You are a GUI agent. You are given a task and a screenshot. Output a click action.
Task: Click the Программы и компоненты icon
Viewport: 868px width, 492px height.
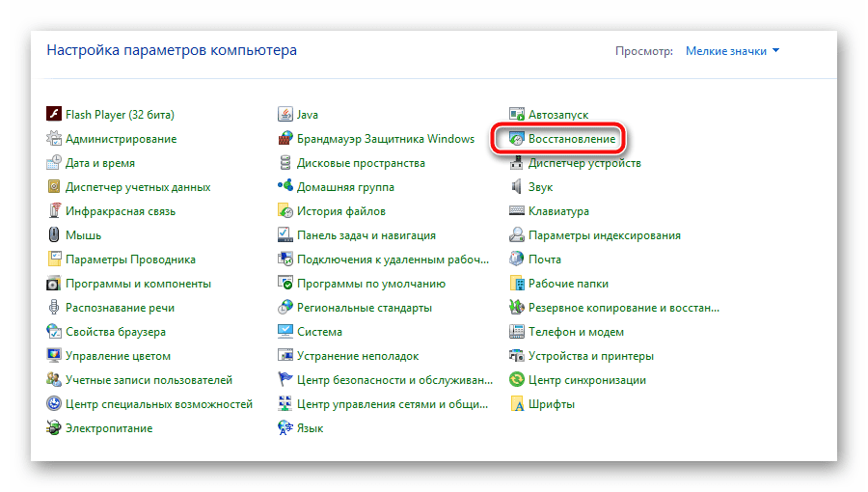pos(54,284)
